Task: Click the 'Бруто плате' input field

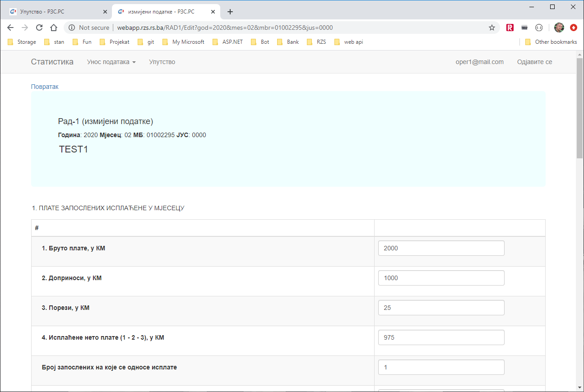Action: pyautogui.click(x=441, y=248)
